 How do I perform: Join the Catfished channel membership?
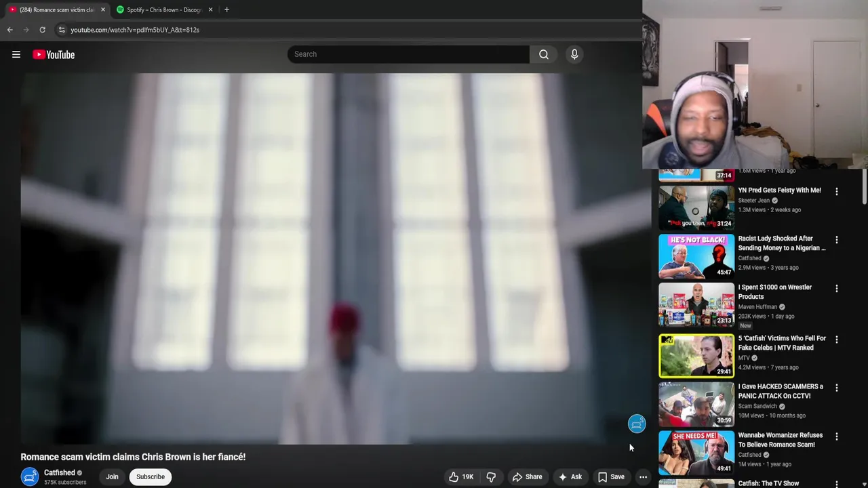coord(112,477)
